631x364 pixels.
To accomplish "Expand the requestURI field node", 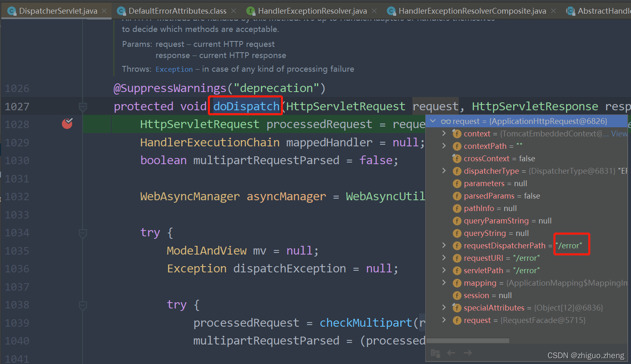I will (444, 258).
